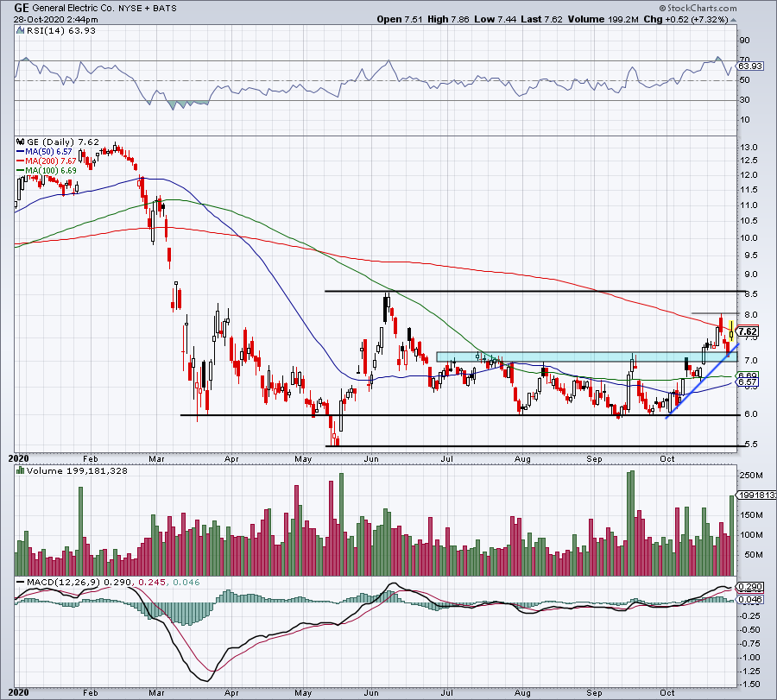Click the MA(200) 7.67 legend entry
Viewport: 777px width, 700px height.
(46, 161)
